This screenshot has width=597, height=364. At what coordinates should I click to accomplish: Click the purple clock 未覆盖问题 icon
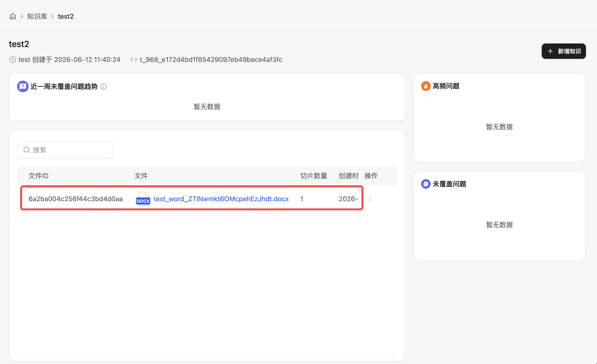click(426, 184)
